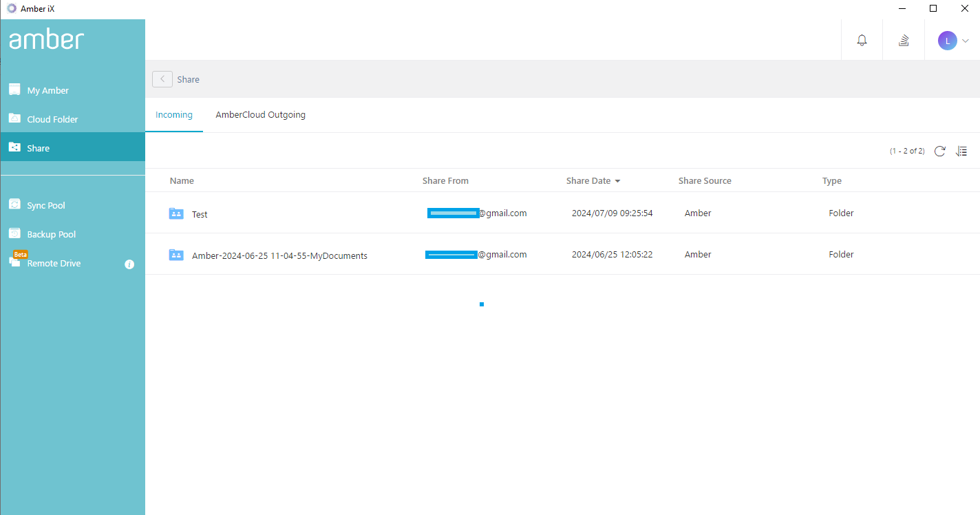Select Share in sidebar
Image resolution: width=980 pixels, height=515 pixels.
coord(72,147)
